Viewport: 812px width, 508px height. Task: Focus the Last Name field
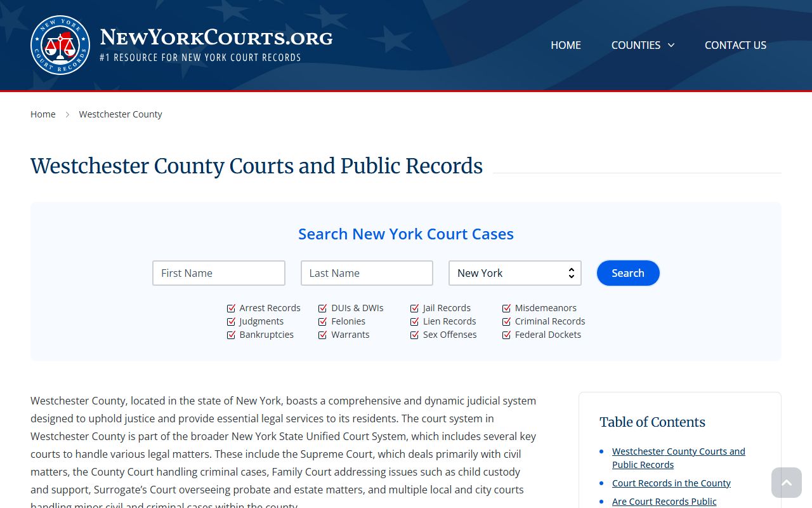click(x=367, y=273)
